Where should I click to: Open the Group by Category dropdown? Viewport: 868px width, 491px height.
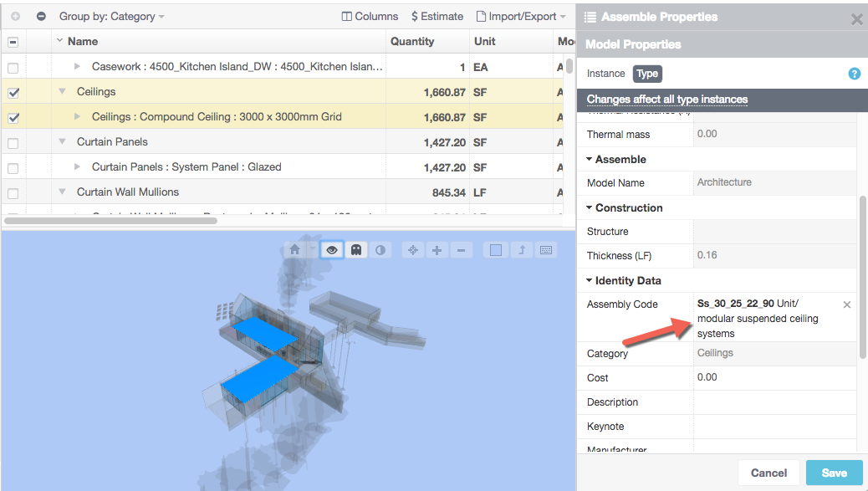point(113,15)
